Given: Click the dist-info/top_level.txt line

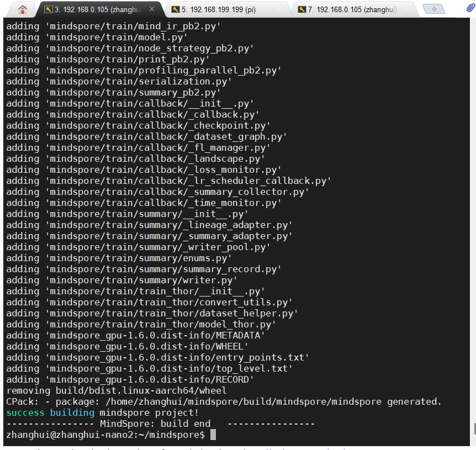Looking at the screenshot, I should click(x=149, y=368).
